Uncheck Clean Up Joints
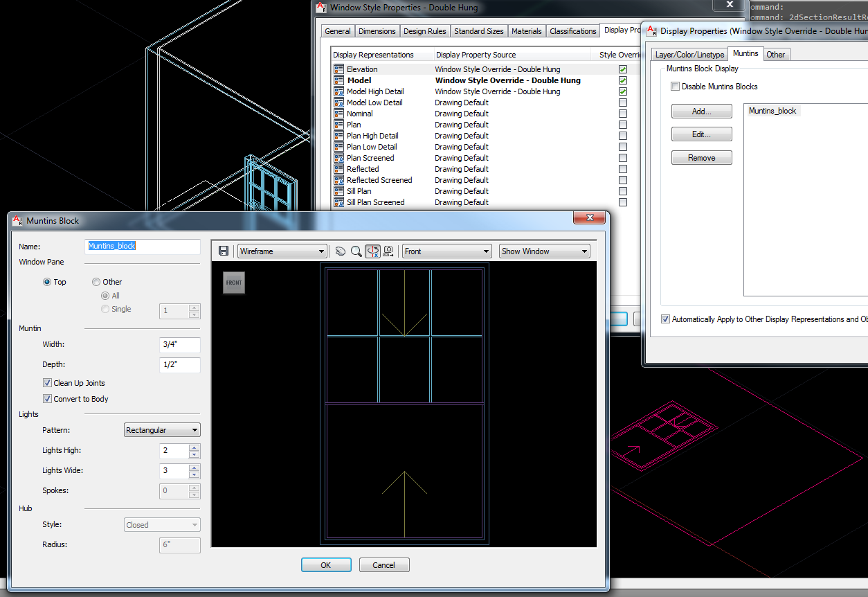Image resolution: width=868 pixels, height=597 pixels. (48, 382)
